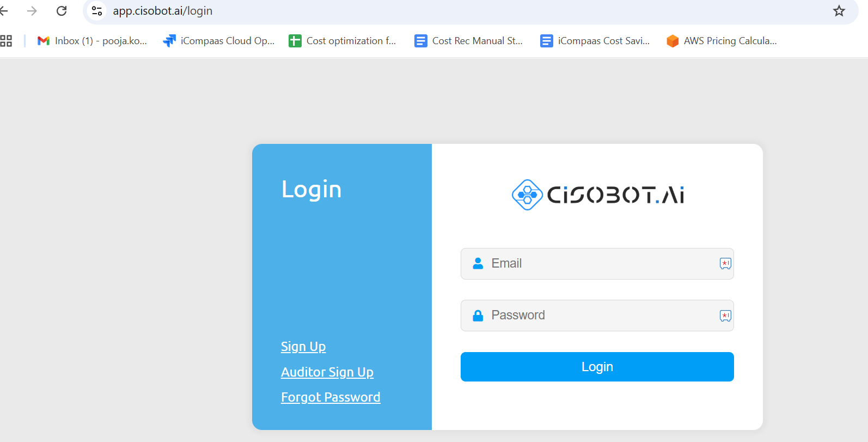The height and width of the screenshot is (442, 868).
Task: Click the lock icon in Password field
Action: point(478,316)
